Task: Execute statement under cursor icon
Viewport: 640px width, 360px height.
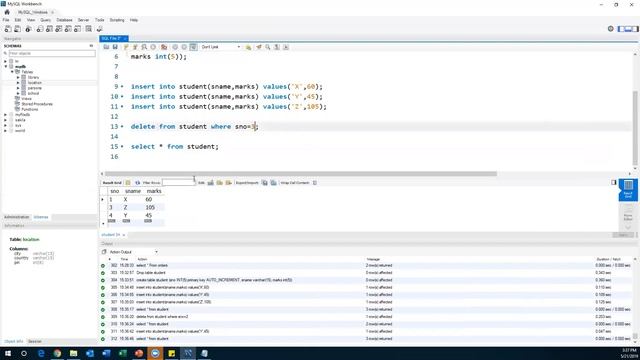Action: coord(135,47)
